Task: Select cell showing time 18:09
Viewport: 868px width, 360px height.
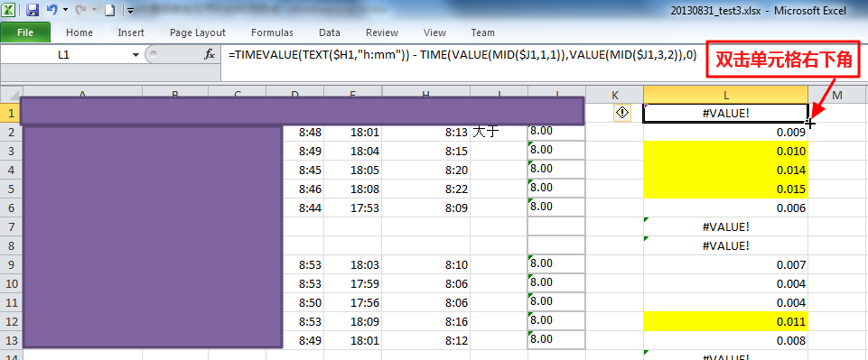Action: coord(352,320)
